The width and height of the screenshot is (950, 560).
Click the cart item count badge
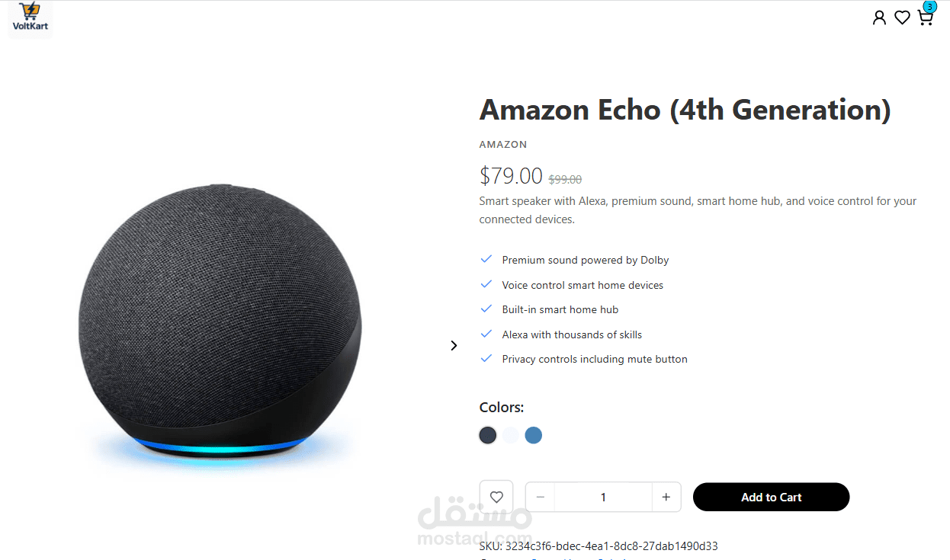tap(929, 7)
